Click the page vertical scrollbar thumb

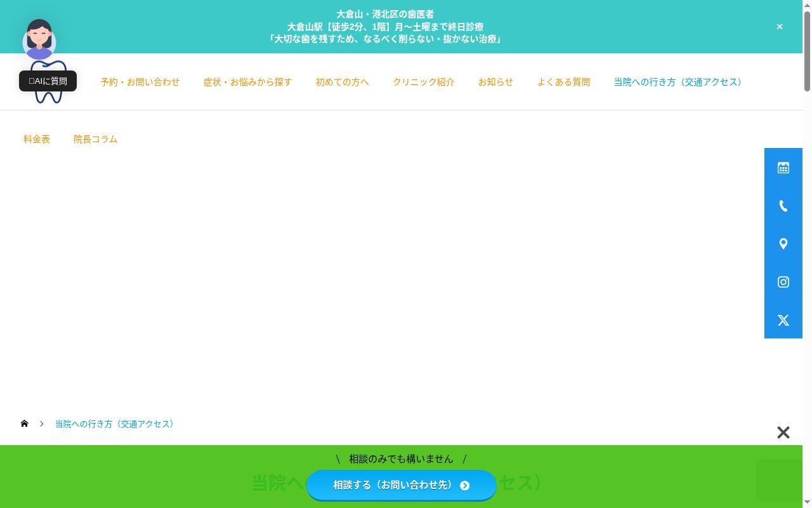click(x=807, y=51)
